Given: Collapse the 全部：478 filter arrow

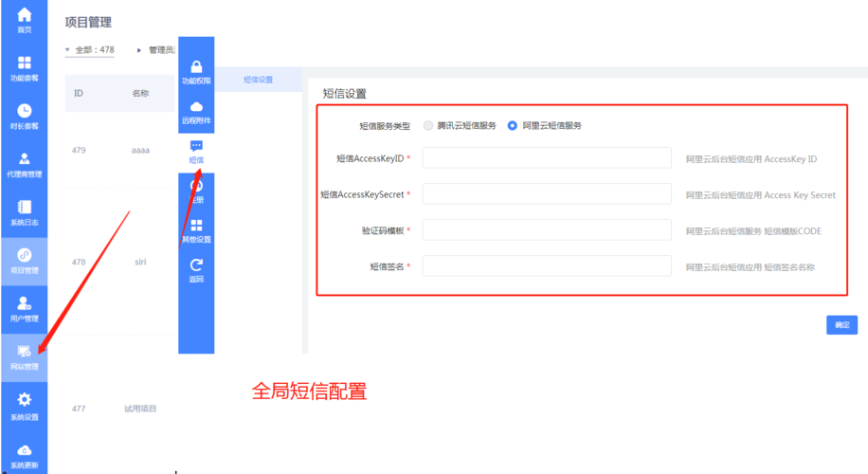Looking at the screenshot, I should click(67, 50).
